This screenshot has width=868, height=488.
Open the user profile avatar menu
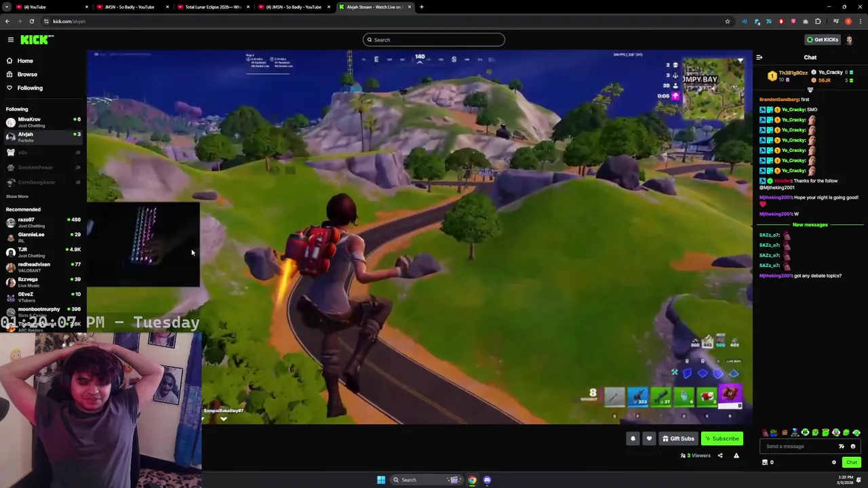tap(850, 39)
